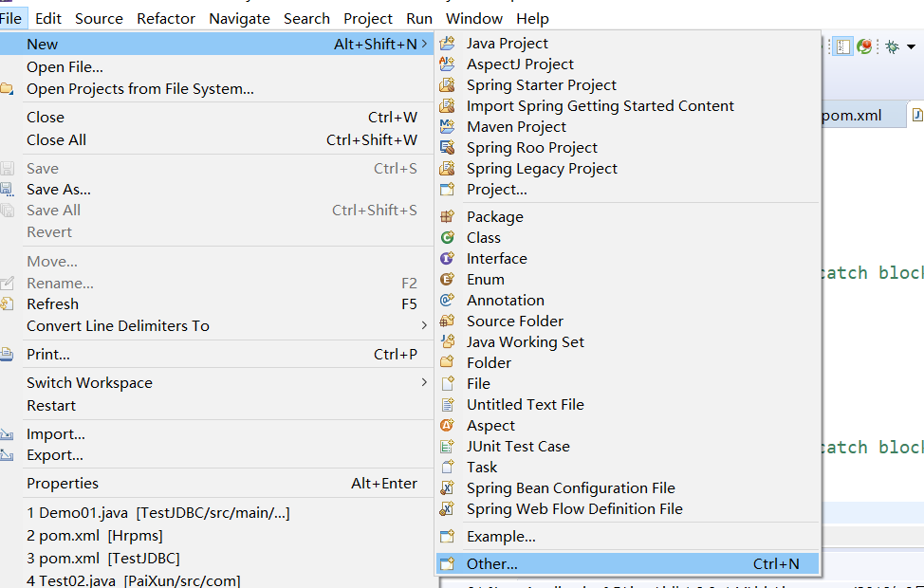Click the Annotation icon

coord(447,300)
